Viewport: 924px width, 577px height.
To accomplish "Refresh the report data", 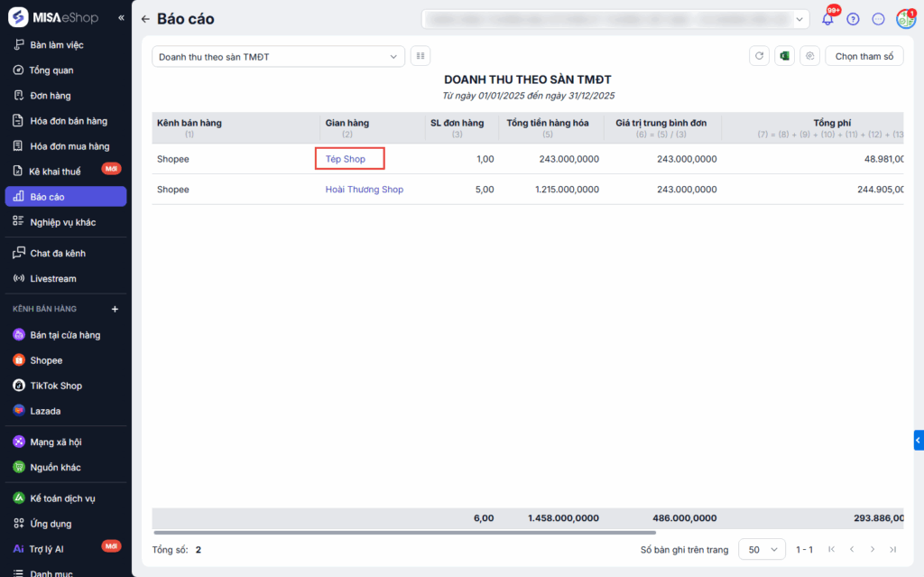I will click(x=759, y=56).
